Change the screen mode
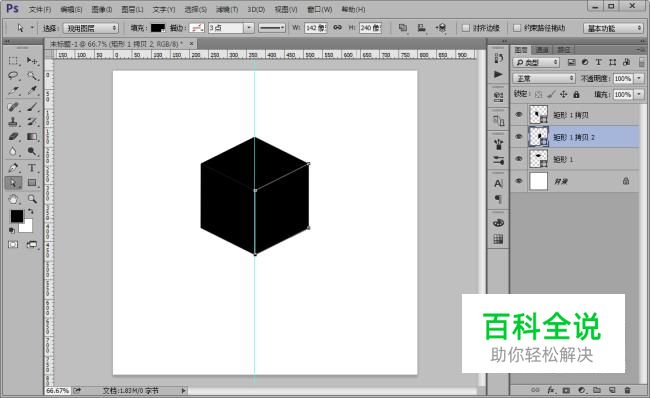Viewport: 650px width, 398px height. (32, 245)
